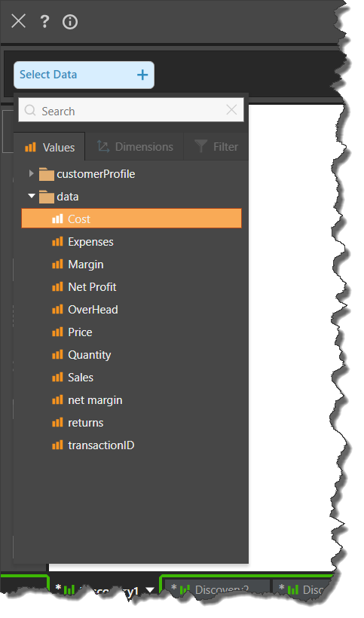Click the Select Data button
364x618 pixels.
(84, 75)
